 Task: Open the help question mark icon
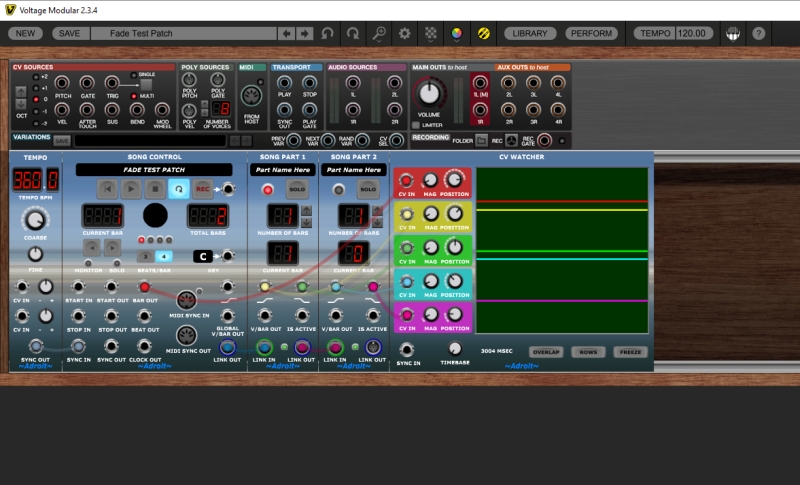click(759, 34)
